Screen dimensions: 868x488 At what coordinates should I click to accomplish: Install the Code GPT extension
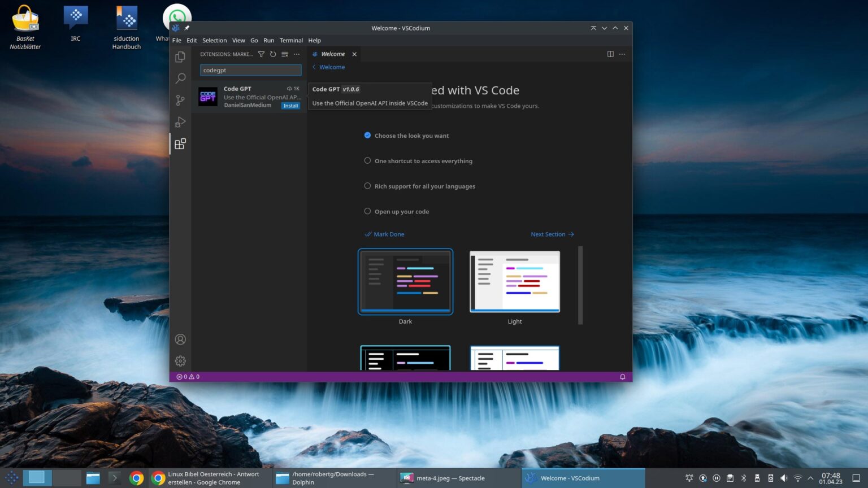click(290, 106)
